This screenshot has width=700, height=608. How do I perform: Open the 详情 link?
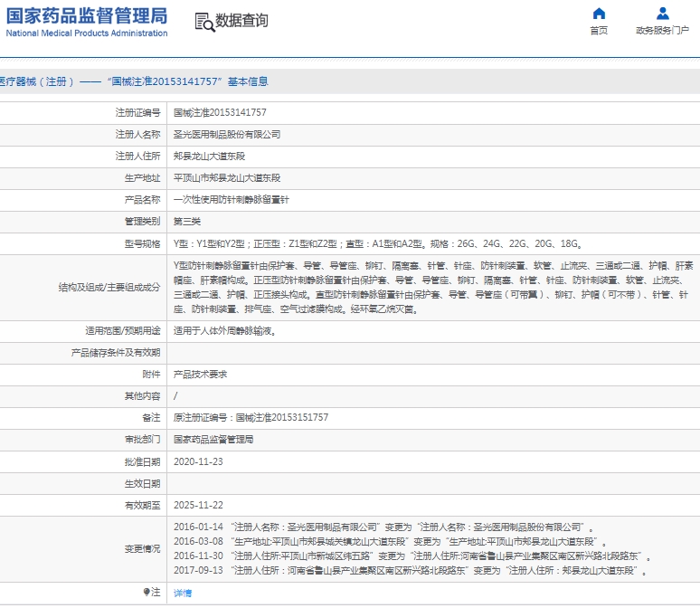183,593
